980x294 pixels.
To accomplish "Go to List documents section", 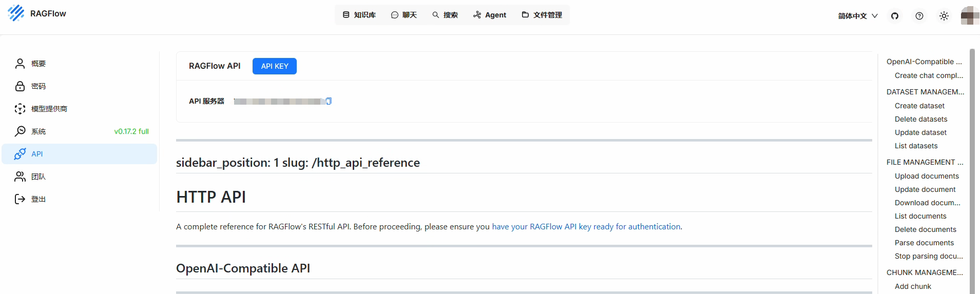I will point(920,216).
